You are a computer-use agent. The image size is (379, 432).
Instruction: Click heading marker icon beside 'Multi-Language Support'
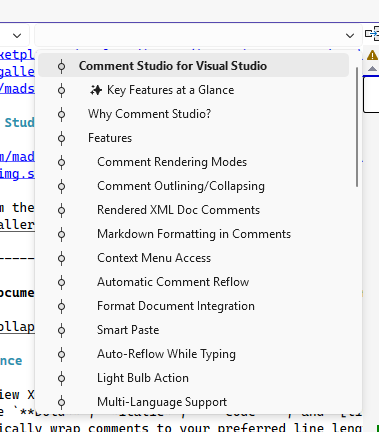click(x=61, y=402)
